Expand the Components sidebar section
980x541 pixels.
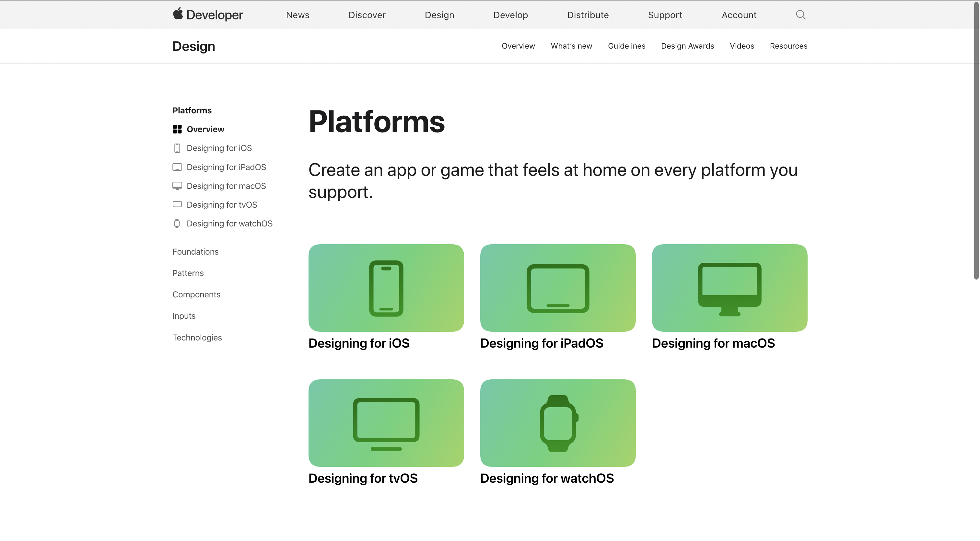click(196, 295)
